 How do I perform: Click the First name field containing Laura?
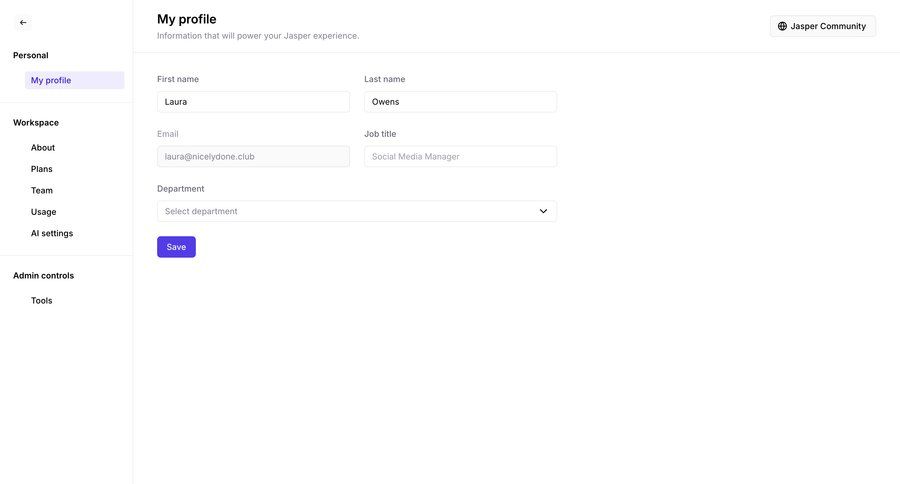pyautogui.click(x=253, y=102)
